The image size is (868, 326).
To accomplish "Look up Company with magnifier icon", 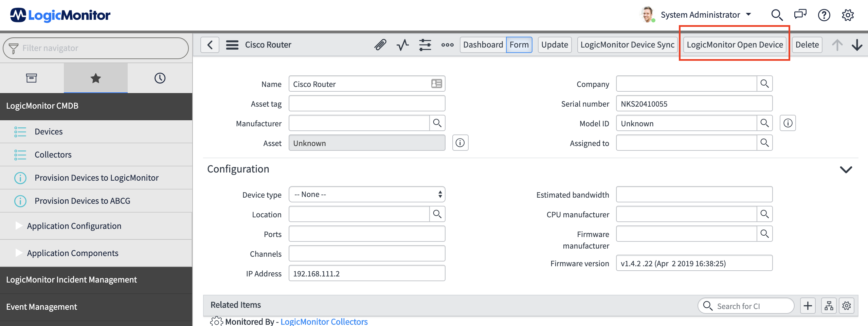I will click(x=765, y=84).
